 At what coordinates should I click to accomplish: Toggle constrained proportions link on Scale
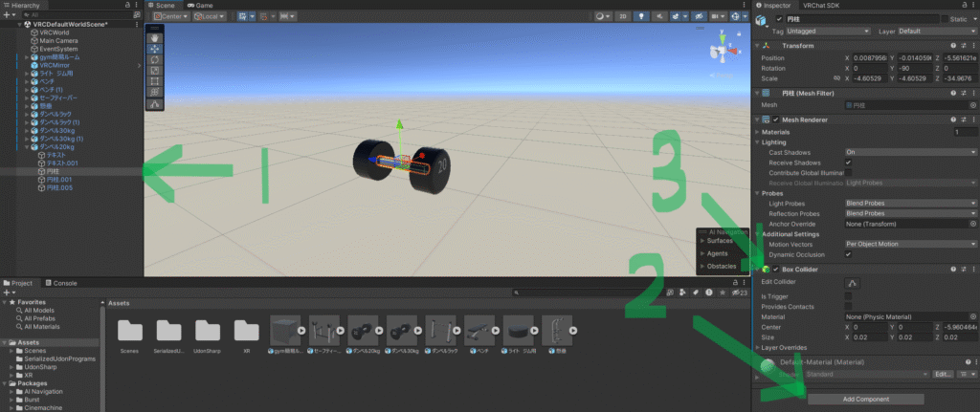pyautogui.click(x=836, y=78)
